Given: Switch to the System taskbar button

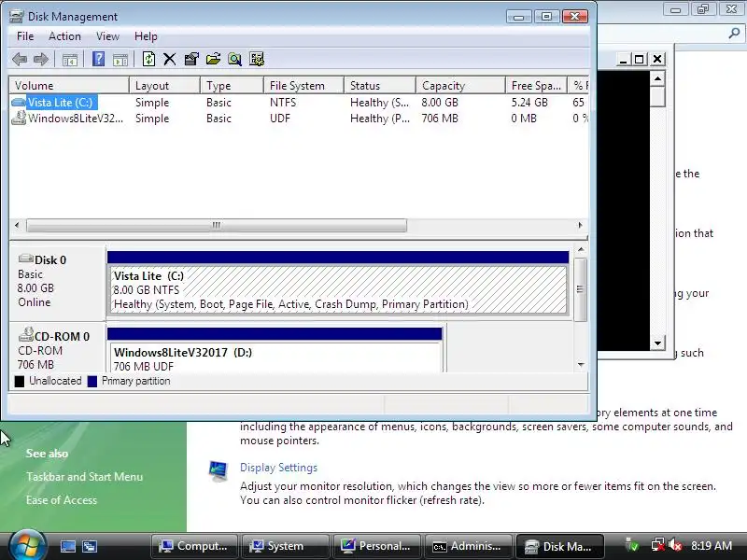Looking at the screenshot, I should (x=285, y=546).
